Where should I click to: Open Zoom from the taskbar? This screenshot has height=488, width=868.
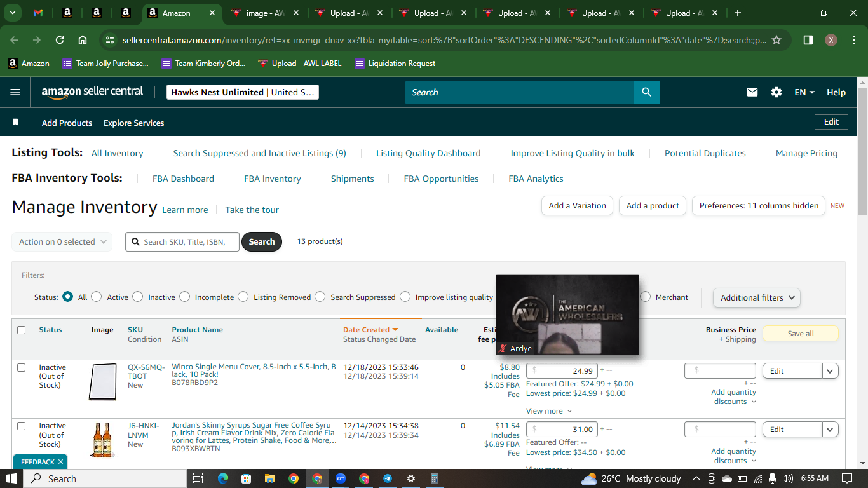(341, 478)
